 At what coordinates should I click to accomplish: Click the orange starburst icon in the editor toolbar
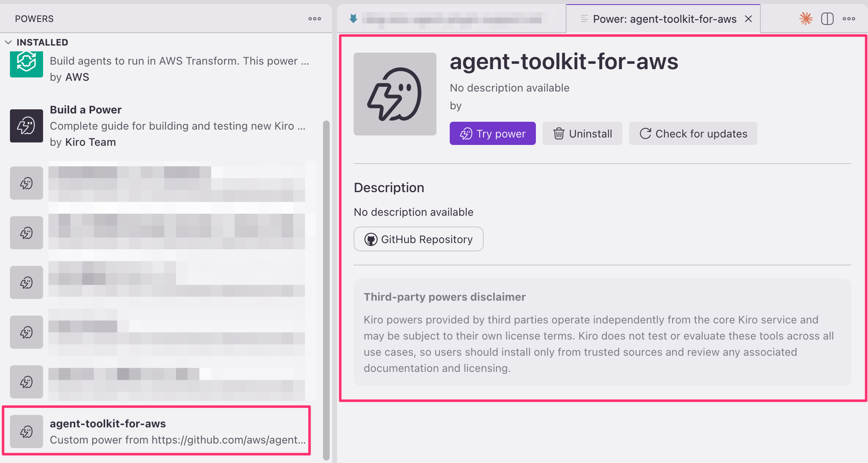(806, 19)
